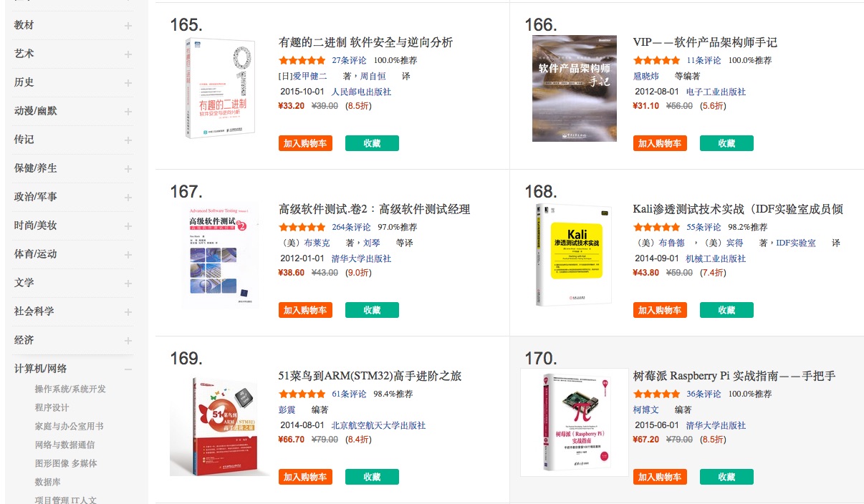Screen dimensions: 864x504
Task: Add book 169 to shopping cart
Action: (305, 477)
